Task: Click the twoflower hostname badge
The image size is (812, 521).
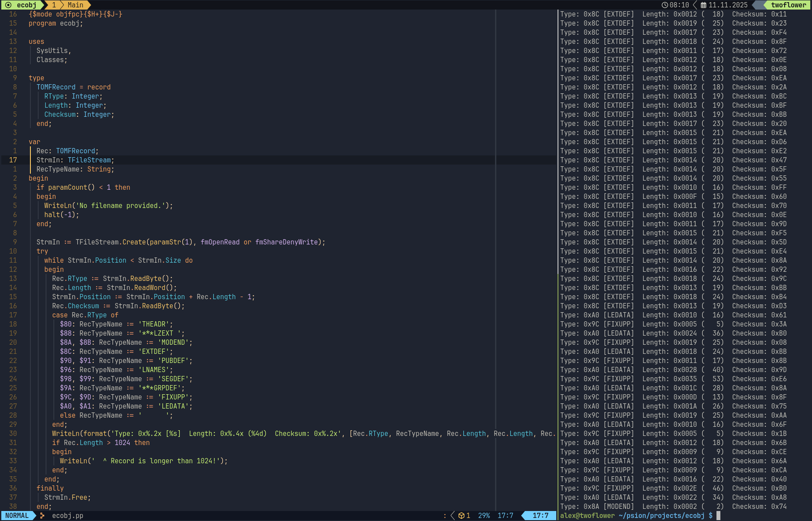Action: [x=788, y=5]
